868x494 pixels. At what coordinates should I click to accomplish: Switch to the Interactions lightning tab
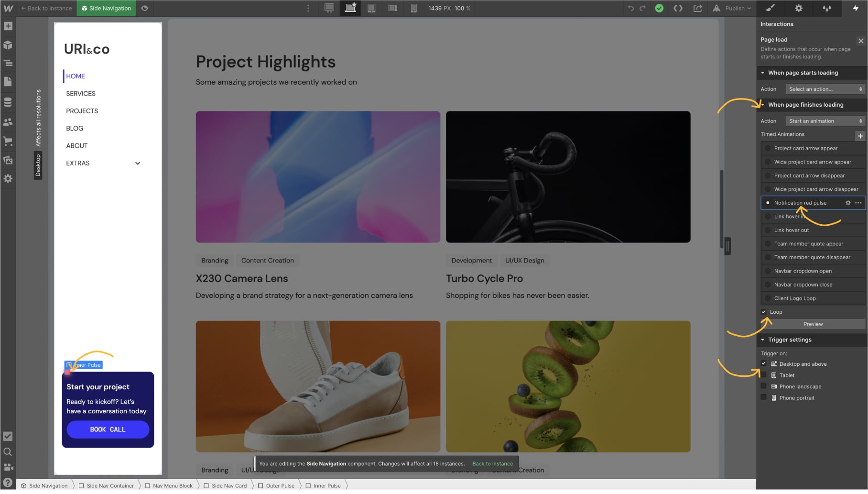(855, 8)
